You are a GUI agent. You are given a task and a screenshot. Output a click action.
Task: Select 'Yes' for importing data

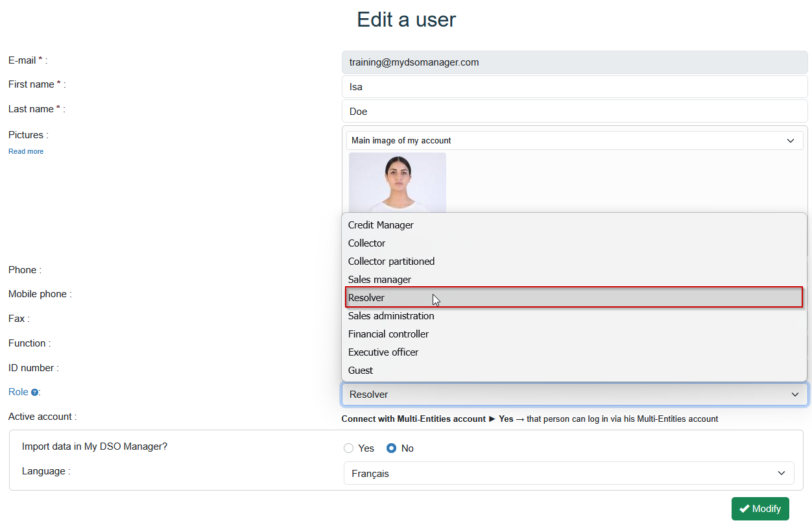pos(348,448)
